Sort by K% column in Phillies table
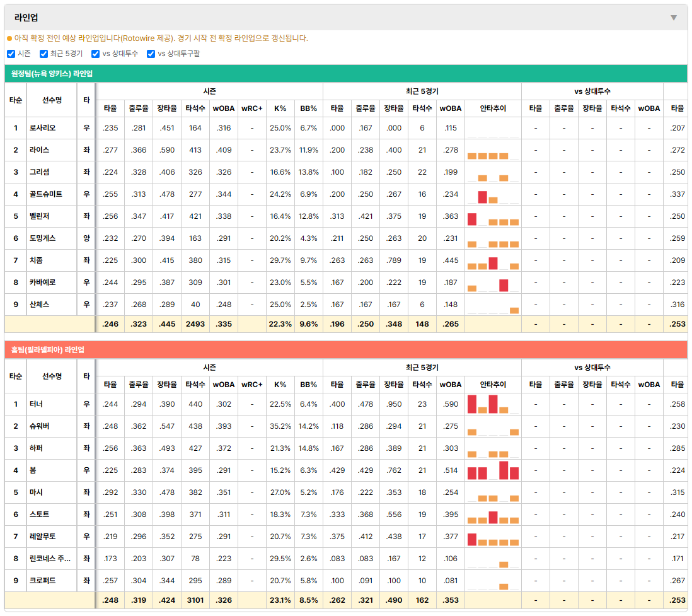The image size is (692, 616). click(280, 385)
